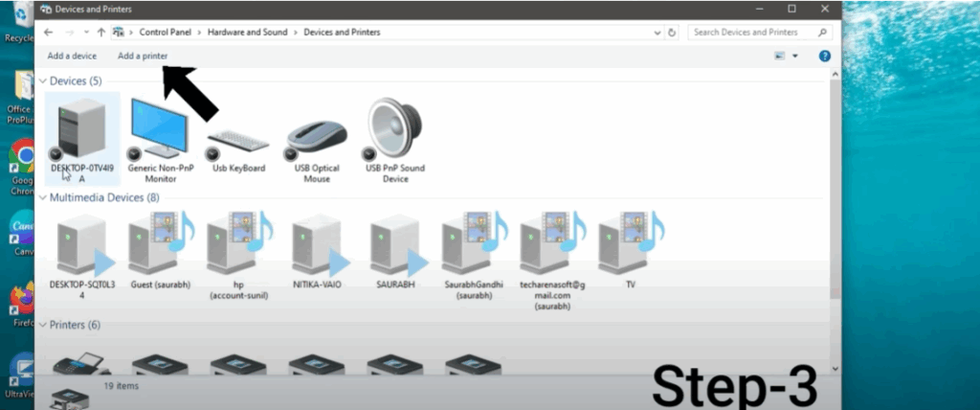Viewport: 980px width, 410px height.
Task: Expand the view options dropdown arrow
Action: click(795, 57)
